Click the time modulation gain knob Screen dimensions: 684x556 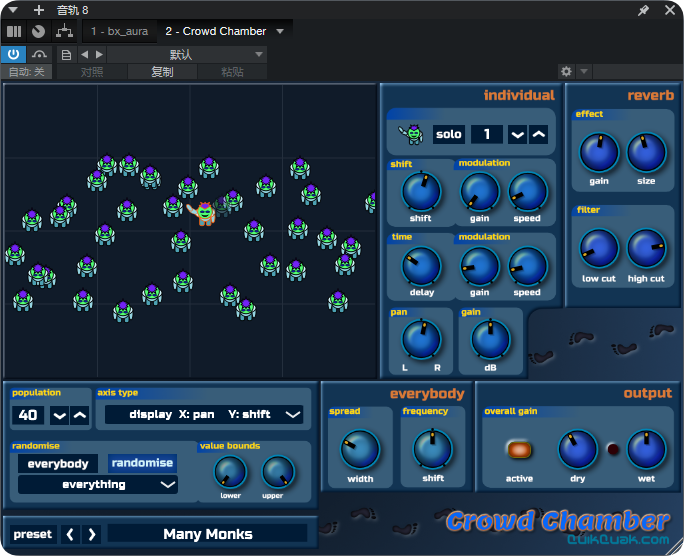pos(480,266)
